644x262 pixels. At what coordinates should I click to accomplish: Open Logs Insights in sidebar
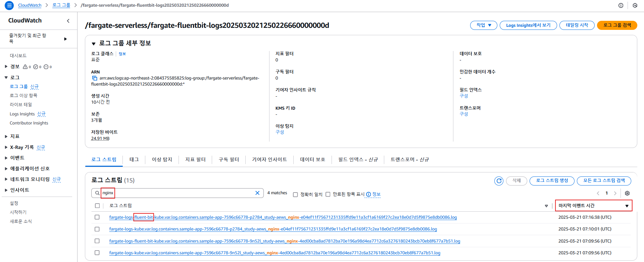pos(22,114)
